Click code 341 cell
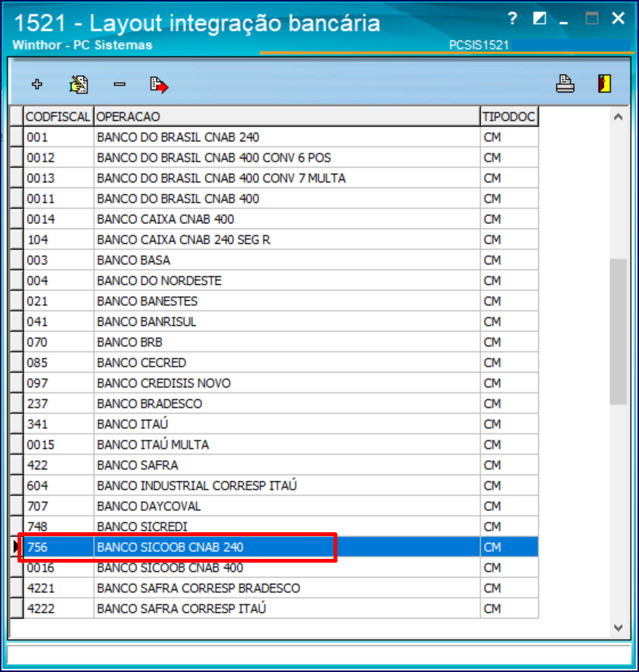Image resolution: width=639 pixels, height=672 pixels. click(59, 424)
